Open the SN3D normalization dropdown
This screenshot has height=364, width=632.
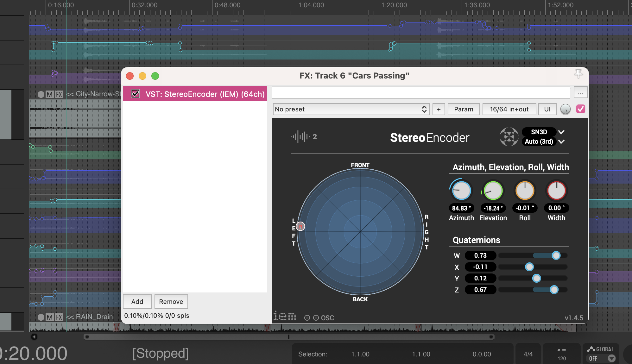click(539, 132)
